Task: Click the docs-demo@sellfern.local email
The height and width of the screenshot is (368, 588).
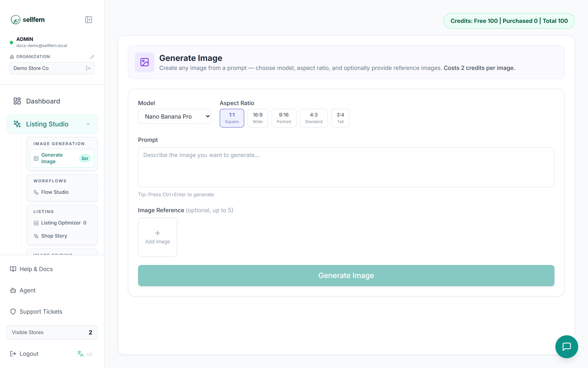Action: (x=42, y=46)
